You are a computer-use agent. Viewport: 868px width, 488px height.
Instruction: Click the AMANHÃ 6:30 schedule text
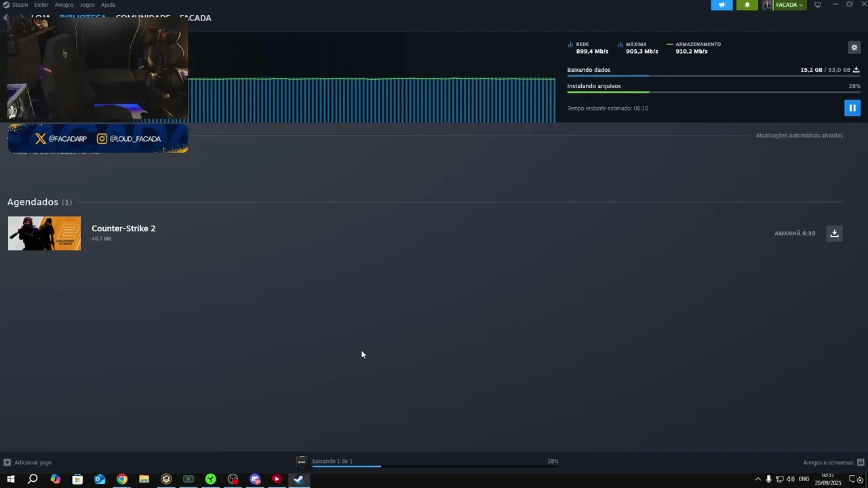click(x=795, y=233)
